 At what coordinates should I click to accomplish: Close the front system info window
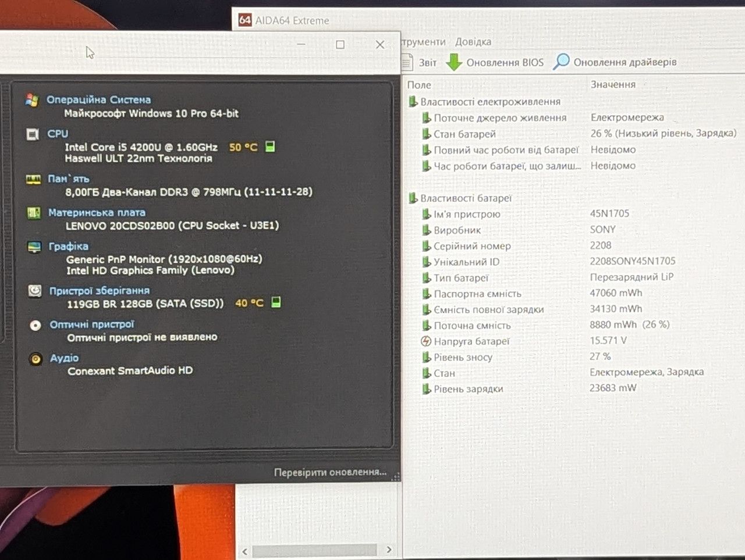[x=380, y=45]
